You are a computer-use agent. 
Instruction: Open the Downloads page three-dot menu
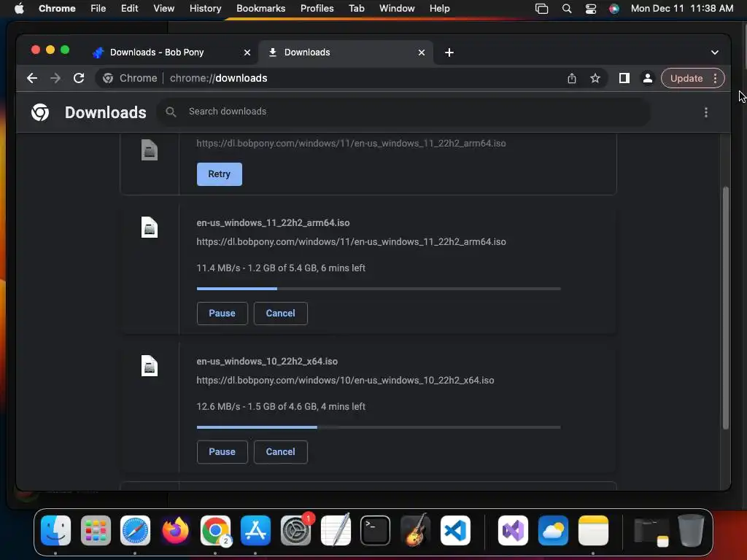coord(705,112)
